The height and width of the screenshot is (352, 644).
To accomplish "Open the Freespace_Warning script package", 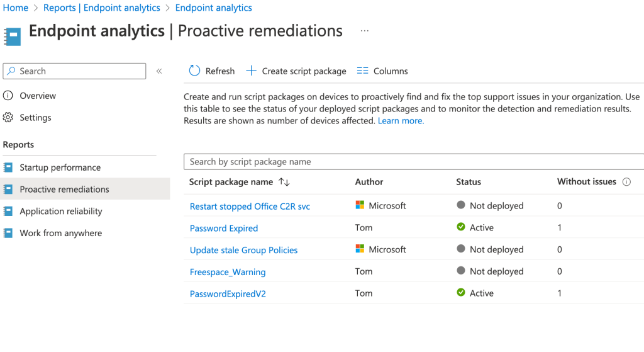I will pyautogui.click(x=228, y=272).
